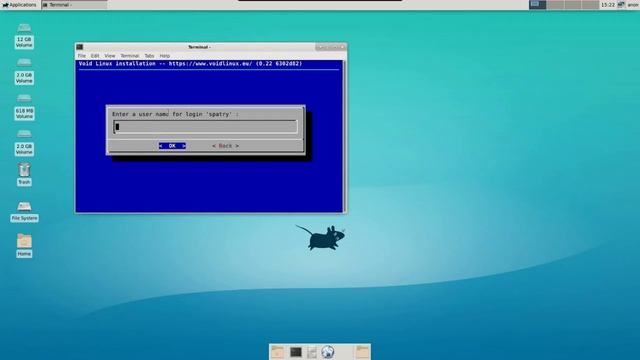Viewport: 640px width, 360px height.
Task: Click the 15:22 clock in the top panel
Action: coord(608,5)
